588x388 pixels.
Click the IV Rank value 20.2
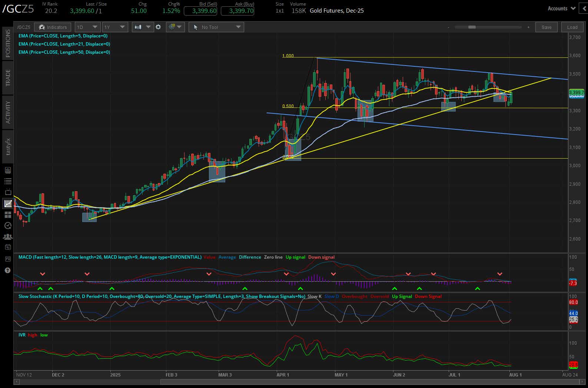pyautogui.click(x=51, y=11)
